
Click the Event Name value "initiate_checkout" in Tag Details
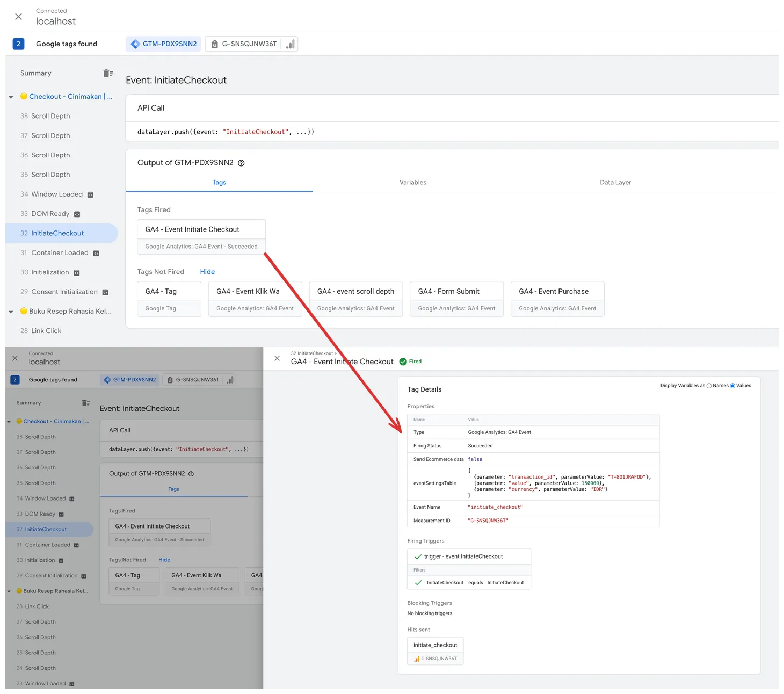(x=495, y=508)
